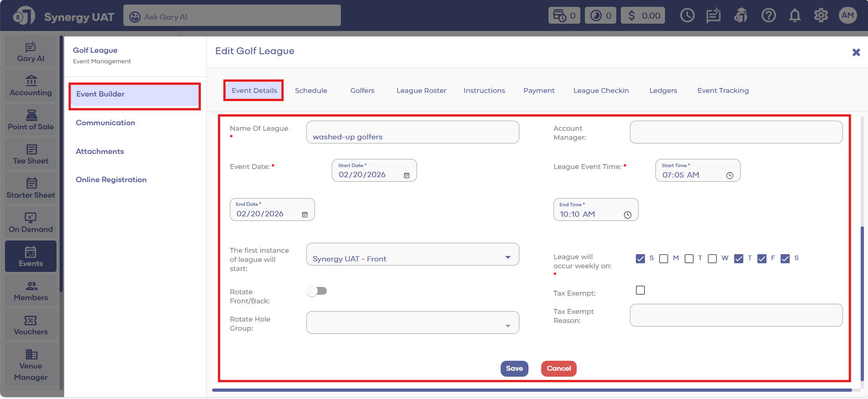868x399 pixels.
Task: Go to Point of Sale module
Action: point(30,120)
